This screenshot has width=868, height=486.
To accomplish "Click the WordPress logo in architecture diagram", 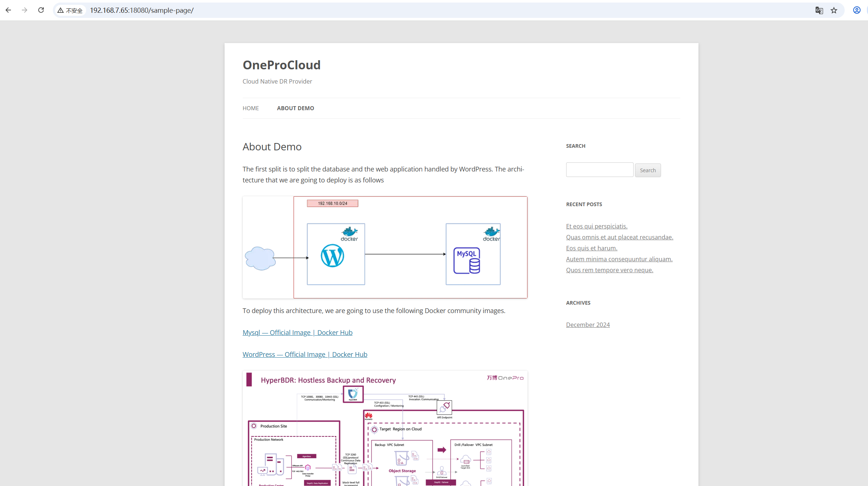I will 332,256.
